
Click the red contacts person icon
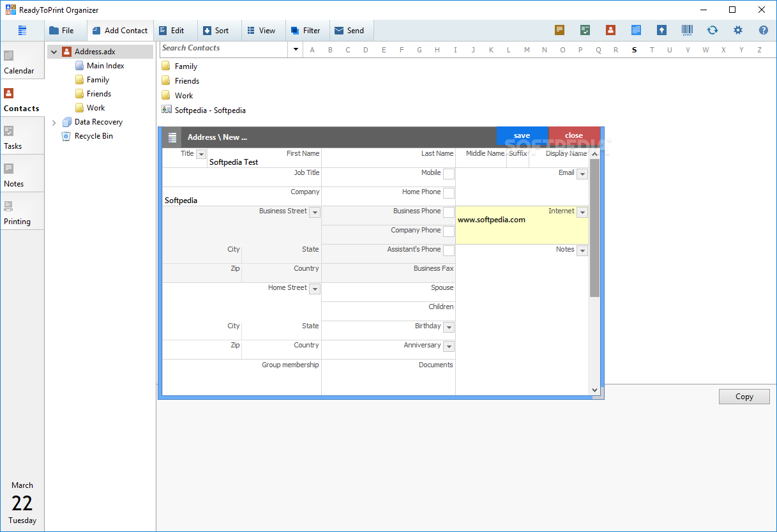(610, 30)
